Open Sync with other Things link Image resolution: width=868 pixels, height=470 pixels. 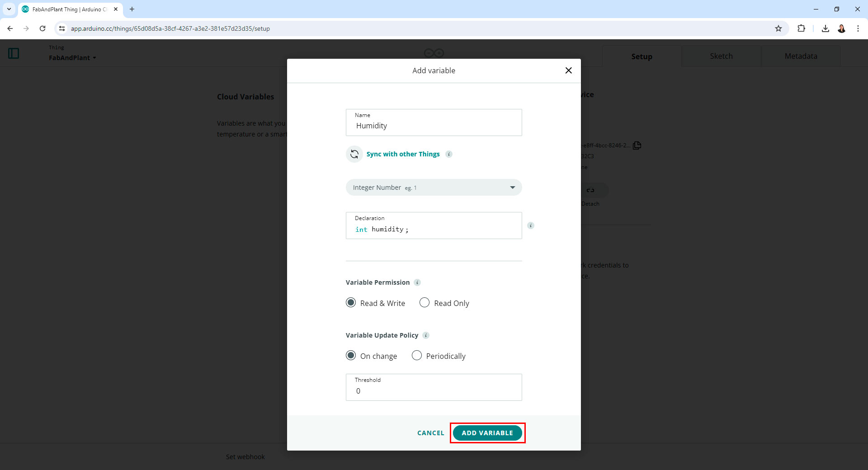point(403,154)
